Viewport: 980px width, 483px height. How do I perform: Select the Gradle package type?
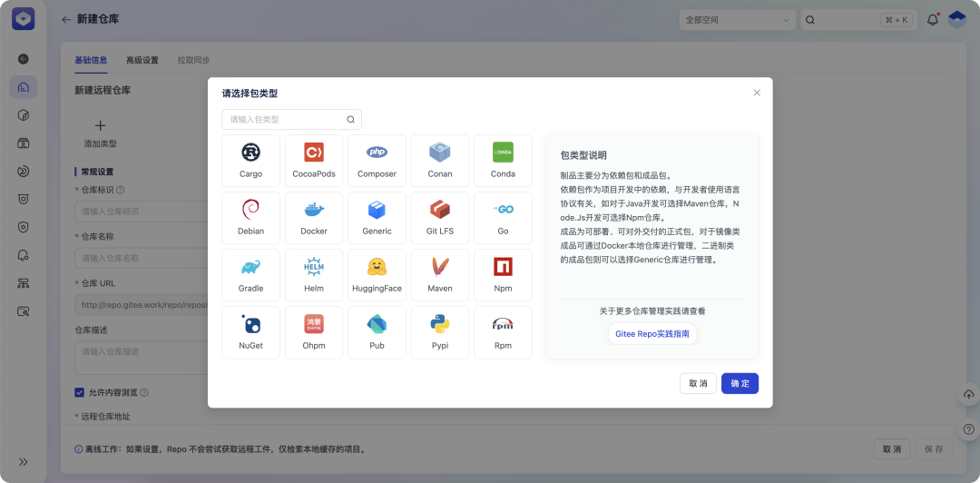coord(250,275)
